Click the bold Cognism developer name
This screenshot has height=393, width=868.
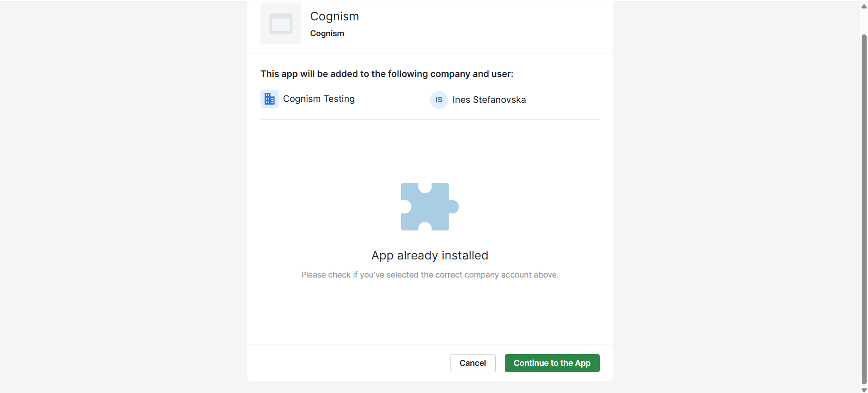click(x=327, y=34)
